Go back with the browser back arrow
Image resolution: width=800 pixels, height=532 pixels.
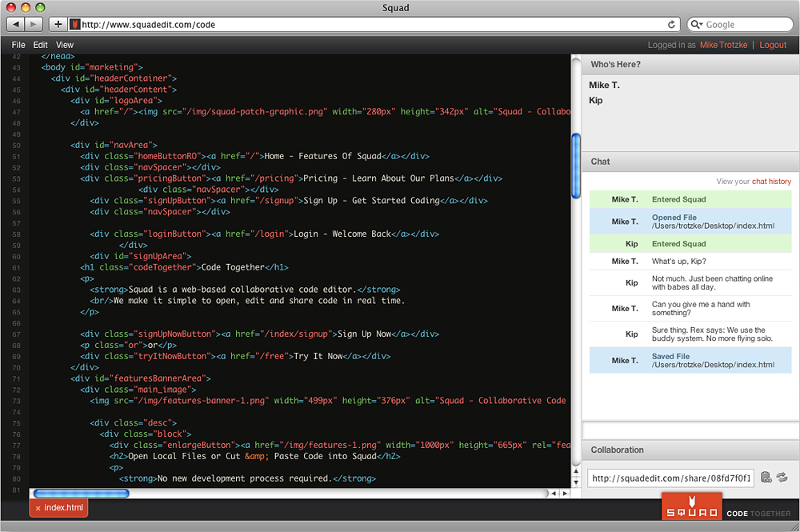point(16,24)
